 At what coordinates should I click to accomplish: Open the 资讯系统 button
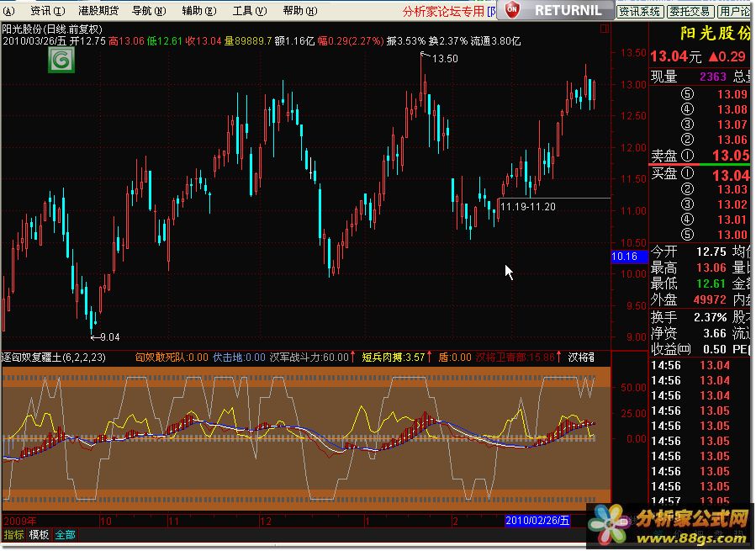640,11
